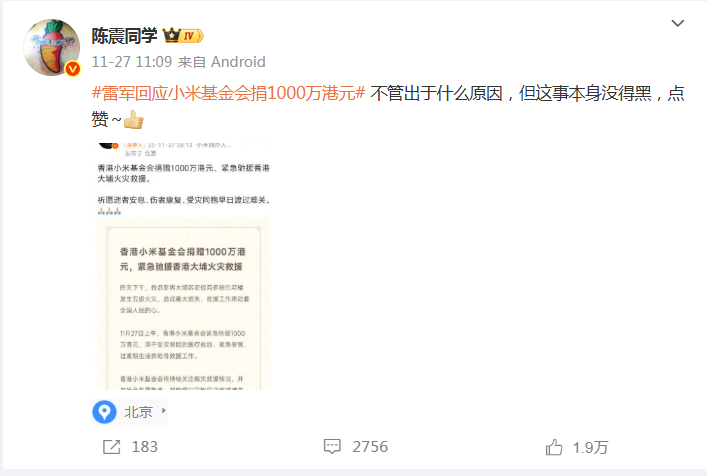The image size is (707, 476).
Task: Click the 1.9万 like count
Action: [x=590, y=448]
